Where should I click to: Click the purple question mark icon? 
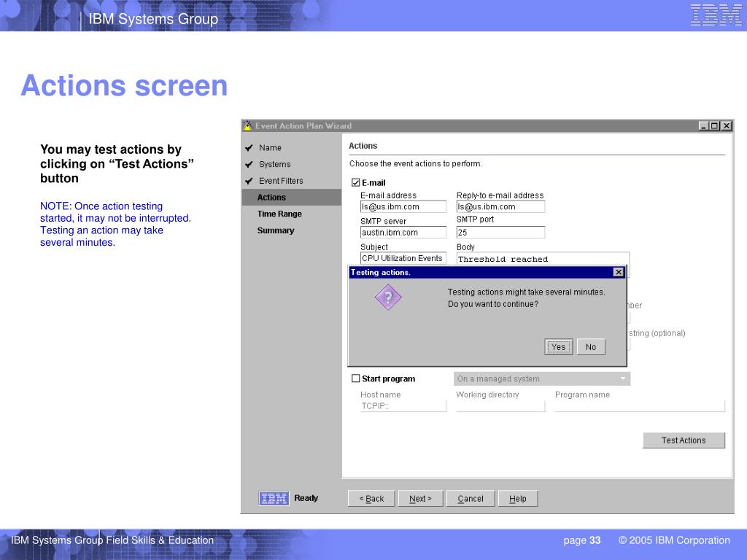pos(388,297)
